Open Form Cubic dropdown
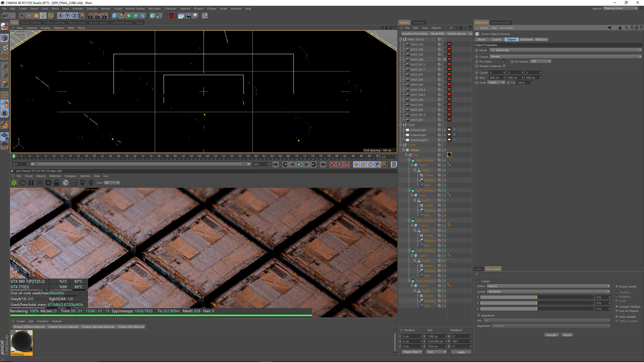This screenshot has height=362, width=644. click(x=496, y=82)
